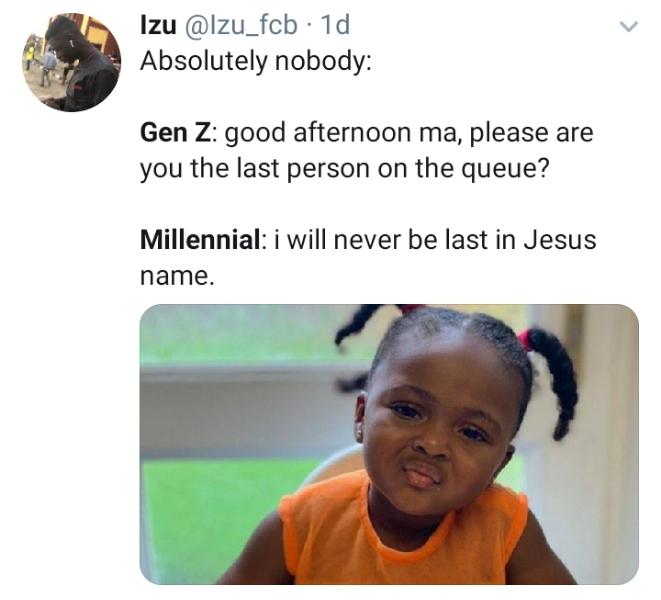Expand the tweet options chevron
Screen dimensions: 661x600
point(628,28)
